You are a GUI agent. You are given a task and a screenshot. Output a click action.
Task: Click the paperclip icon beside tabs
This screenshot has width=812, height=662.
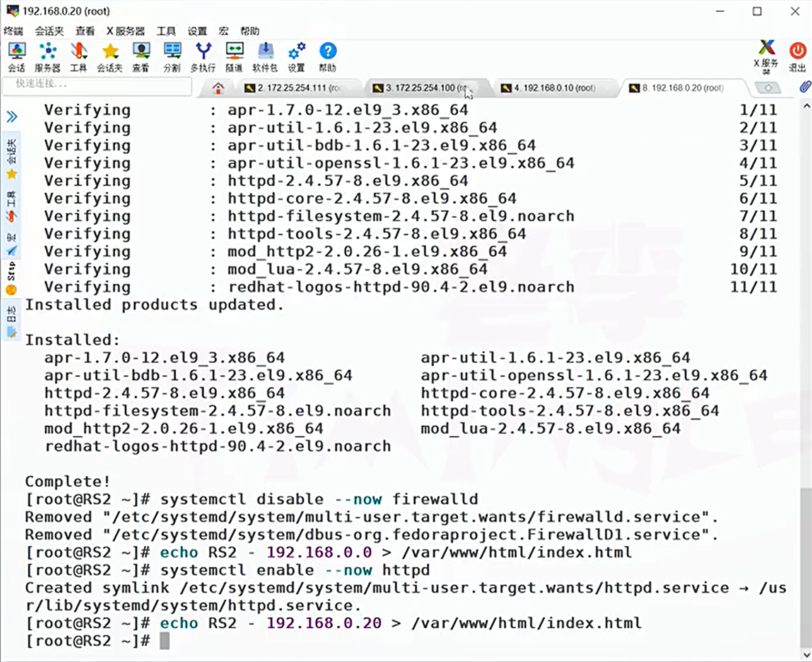tap(805, 87)
